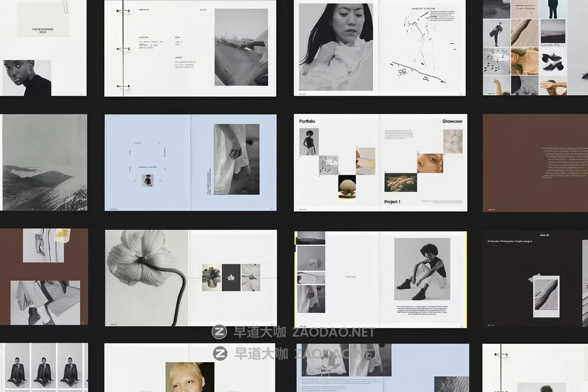Click the Project 1 label
Viewport: 588px width, 392px height.
tap(392, 202)
